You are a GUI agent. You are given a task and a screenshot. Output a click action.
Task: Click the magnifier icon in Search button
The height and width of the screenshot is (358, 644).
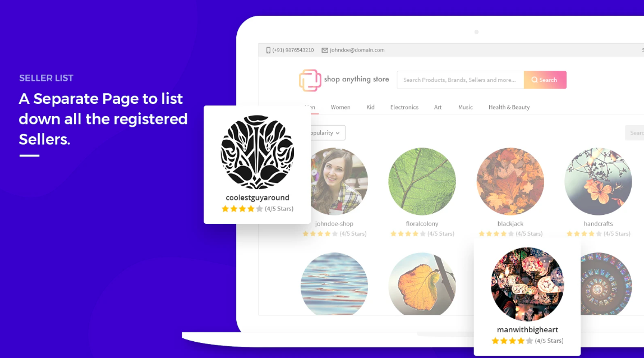535,80
